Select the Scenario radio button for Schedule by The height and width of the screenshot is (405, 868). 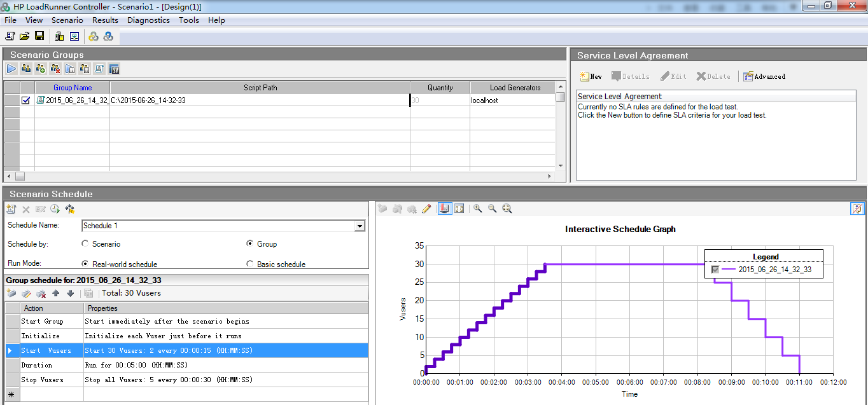coord(85,244)
